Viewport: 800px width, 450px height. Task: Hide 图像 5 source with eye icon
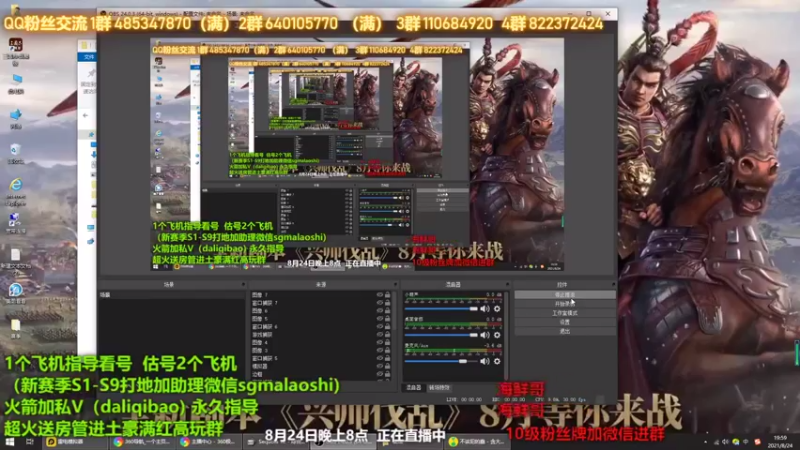(379, 319)
